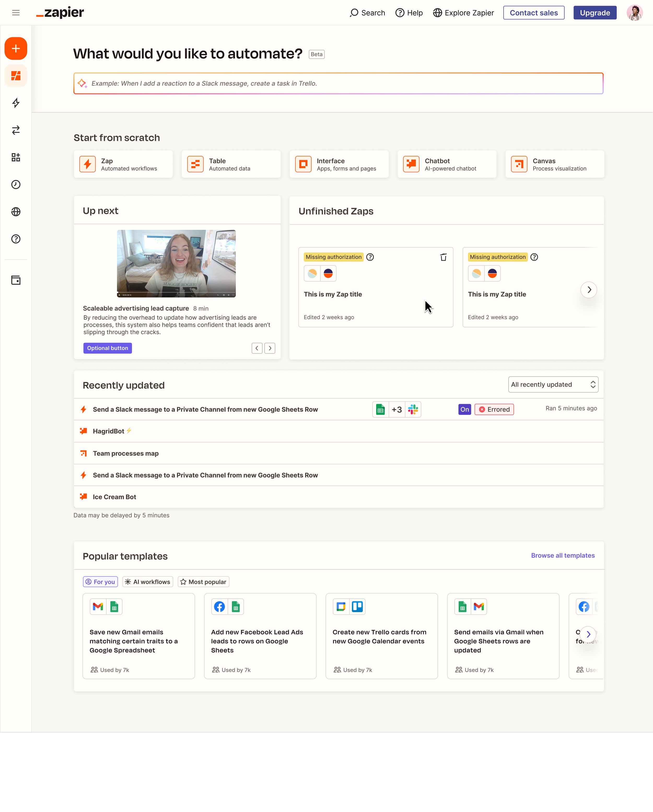Open the apps grid sidebar icon

pos(16,157)
